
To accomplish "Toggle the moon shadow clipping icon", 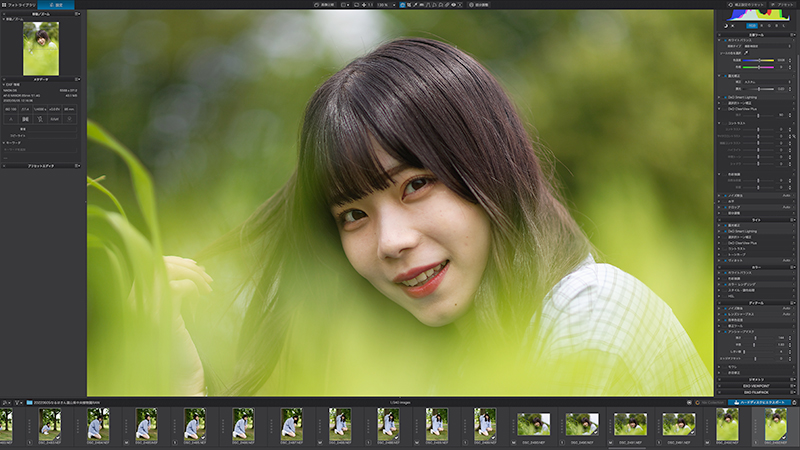I will [726, 26].
